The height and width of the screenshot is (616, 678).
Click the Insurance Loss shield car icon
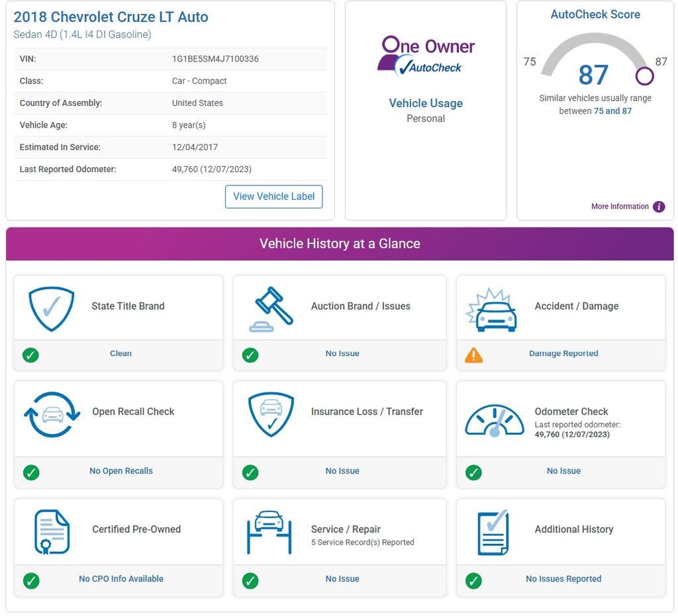[271, 414]
